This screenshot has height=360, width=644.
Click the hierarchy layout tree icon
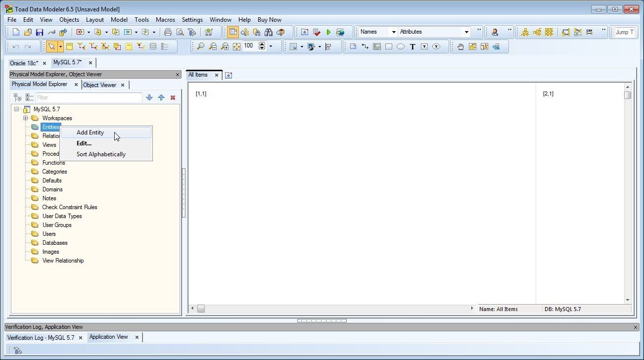[525, 32]
